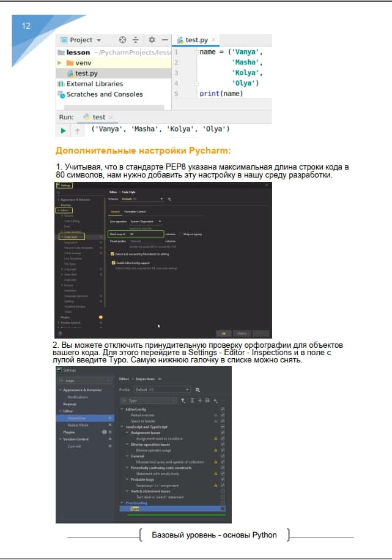
Task: Open the Profile Default dropdown in Inspections
Action: 162,389
